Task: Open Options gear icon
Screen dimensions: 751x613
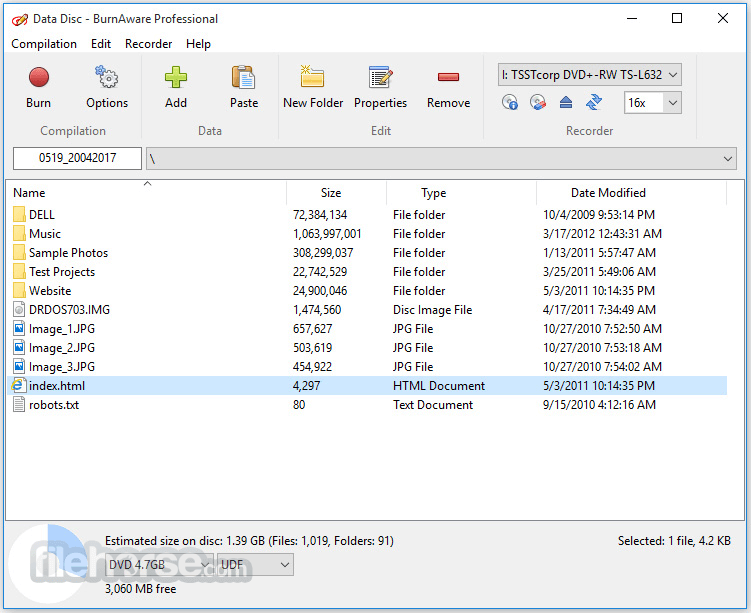Action: tap(107, 77)
